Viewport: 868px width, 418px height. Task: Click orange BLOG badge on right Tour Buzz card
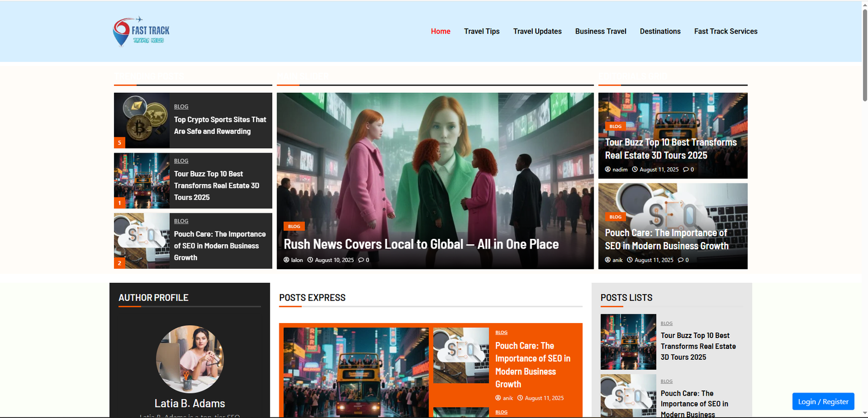point(616,126)
